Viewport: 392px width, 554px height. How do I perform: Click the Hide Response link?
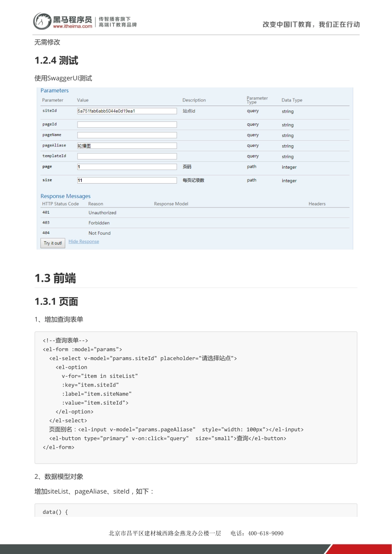coord(83,241)
